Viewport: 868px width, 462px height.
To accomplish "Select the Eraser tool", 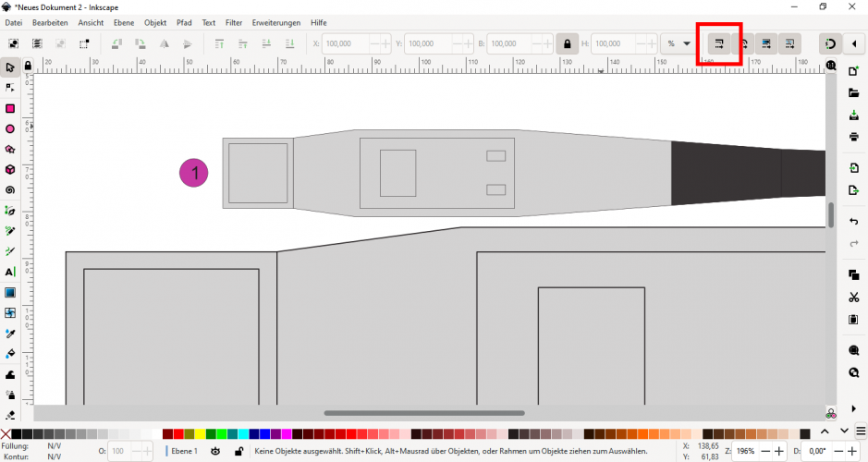I will tap(10, 415).
